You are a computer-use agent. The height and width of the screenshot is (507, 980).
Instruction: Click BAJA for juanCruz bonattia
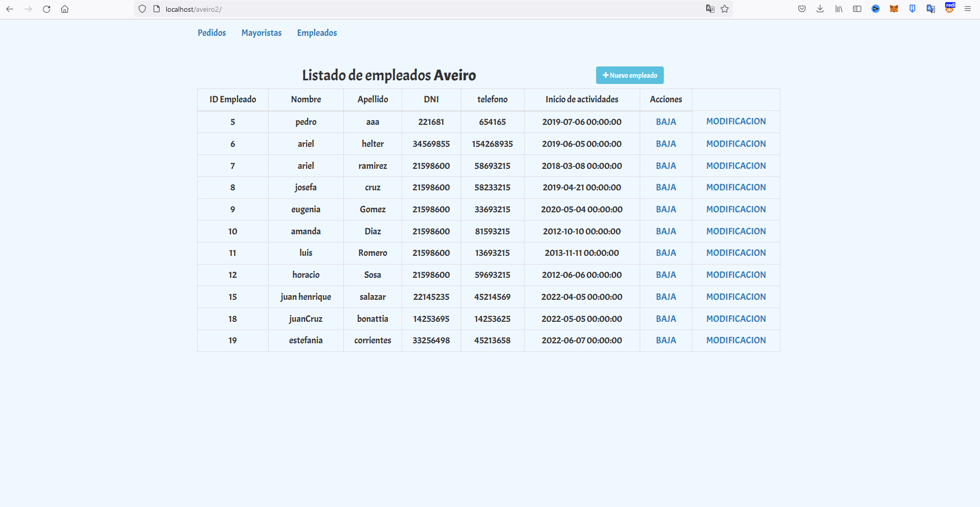tap(666, 319)
